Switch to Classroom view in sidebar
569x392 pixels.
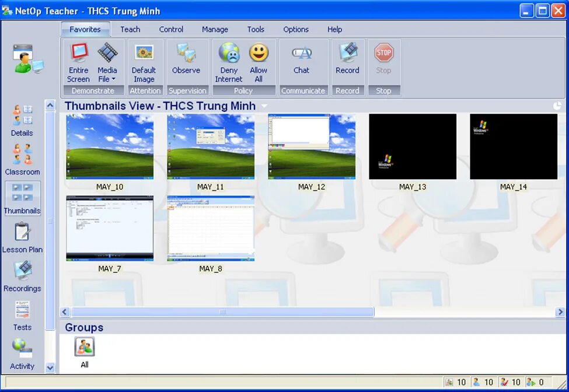[22, 160]
